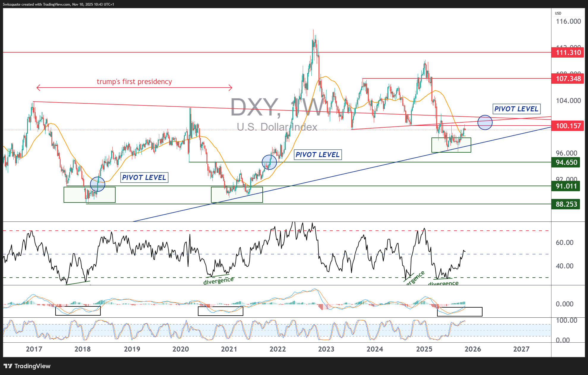Click the 2027 label on time axis
The image size is (588, 375).
point(521,349)
